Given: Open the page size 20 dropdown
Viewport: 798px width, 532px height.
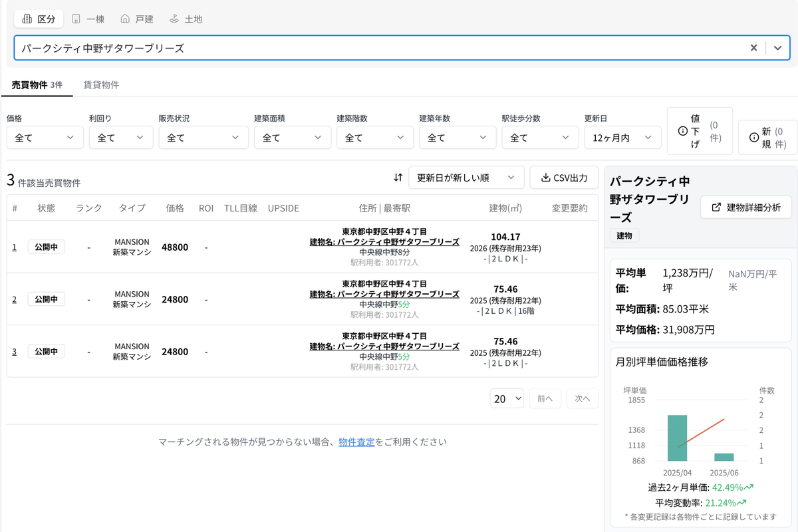Looking at the screenshot, I should pos(507,398).
